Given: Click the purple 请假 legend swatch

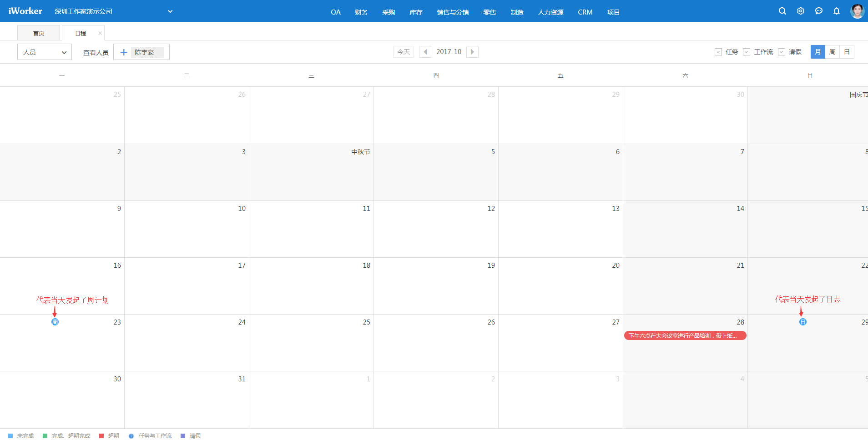Looking at the screenshot, I should [183, 436].
